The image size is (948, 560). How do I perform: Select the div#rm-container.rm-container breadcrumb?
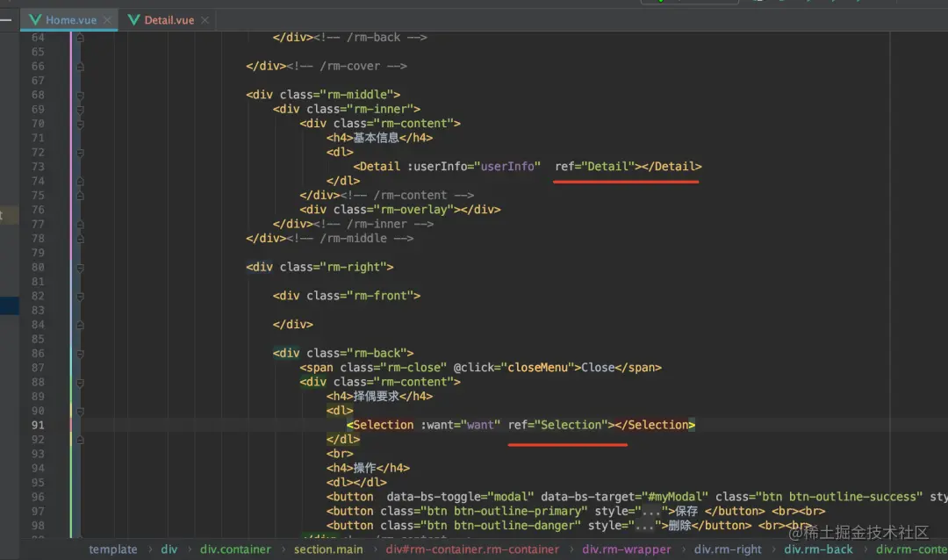click(472, 549)
